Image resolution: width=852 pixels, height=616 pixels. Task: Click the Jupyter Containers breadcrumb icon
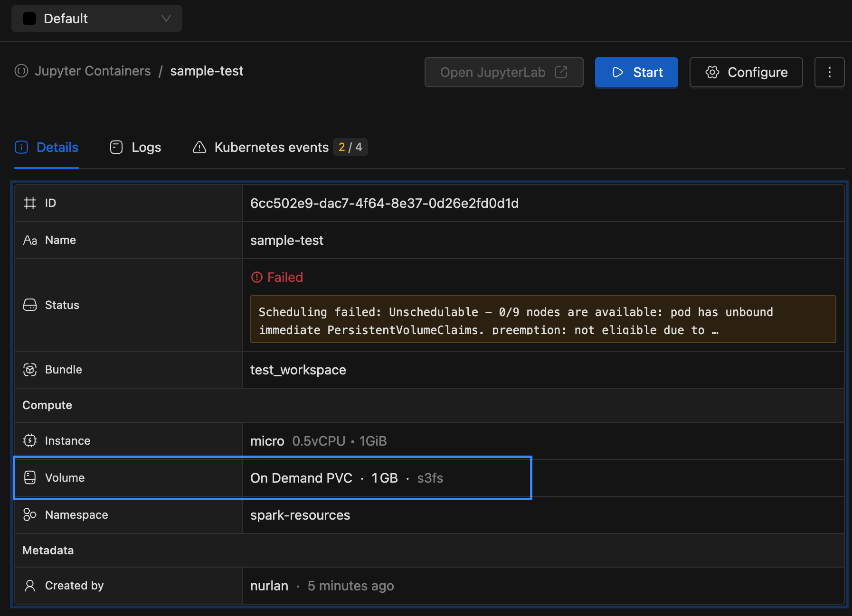[21, 71]
